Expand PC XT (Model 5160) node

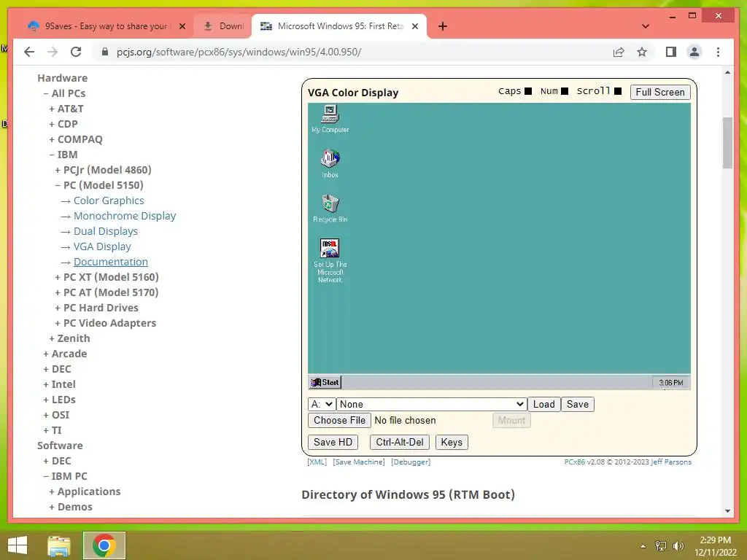click(107, 277)
